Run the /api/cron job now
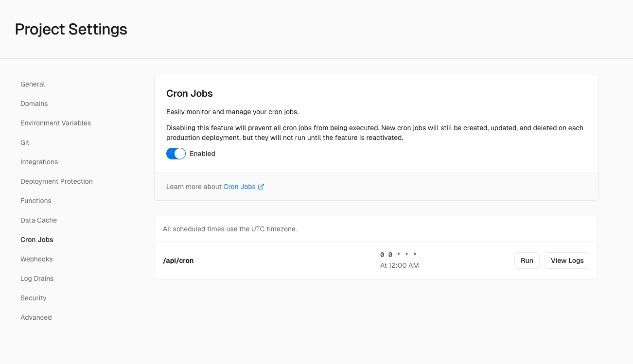Image resolution: width=633 pixels, height=364 pixels. pos(527,260)
